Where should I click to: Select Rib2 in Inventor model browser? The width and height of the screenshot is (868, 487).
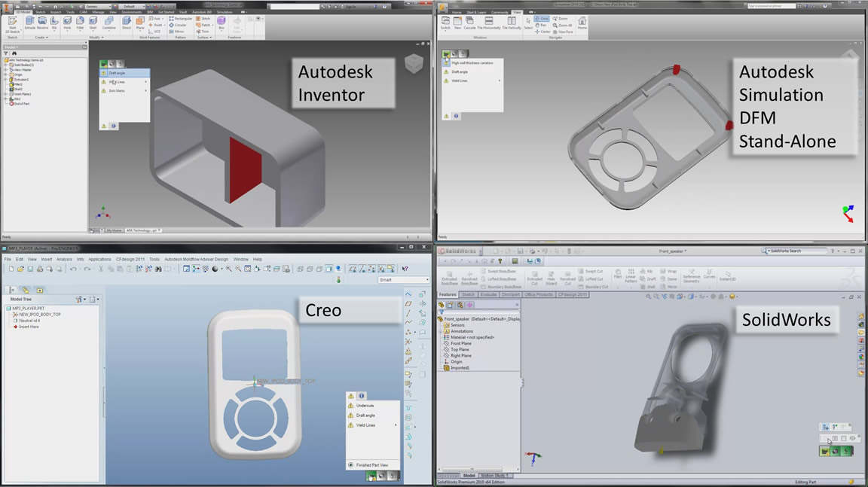click(x=17, y=99)
